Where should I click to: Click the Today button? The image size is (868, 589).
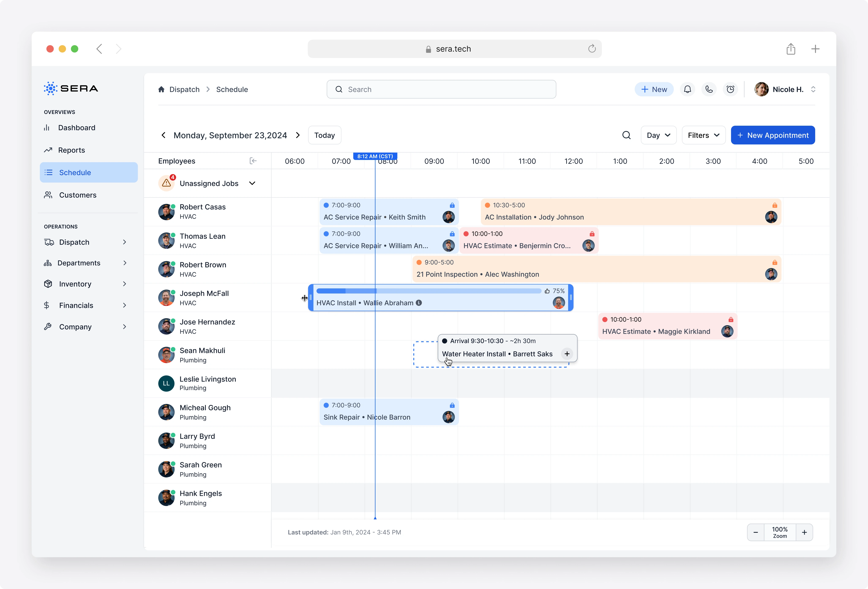pos(324,135)
